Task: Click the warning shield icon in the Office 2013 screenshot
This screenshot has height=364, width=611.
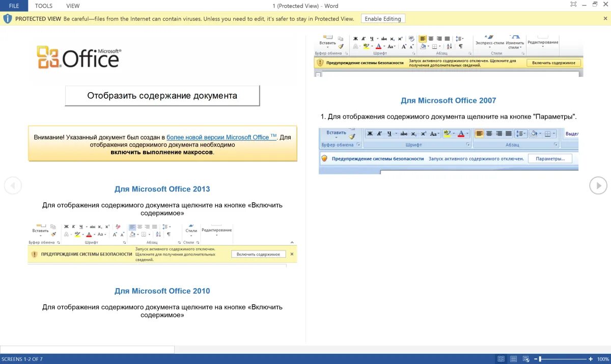Action: [34, 254]
